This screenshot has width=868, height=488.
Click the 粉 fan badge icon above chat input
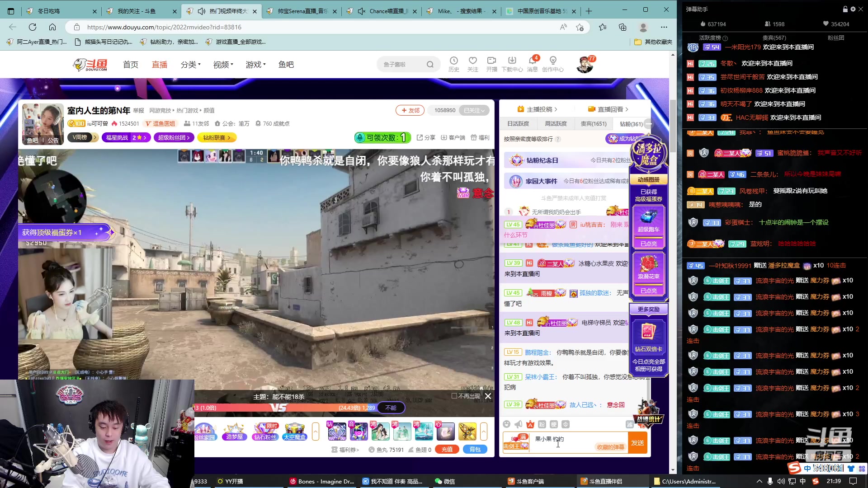(x=542, y=424)
